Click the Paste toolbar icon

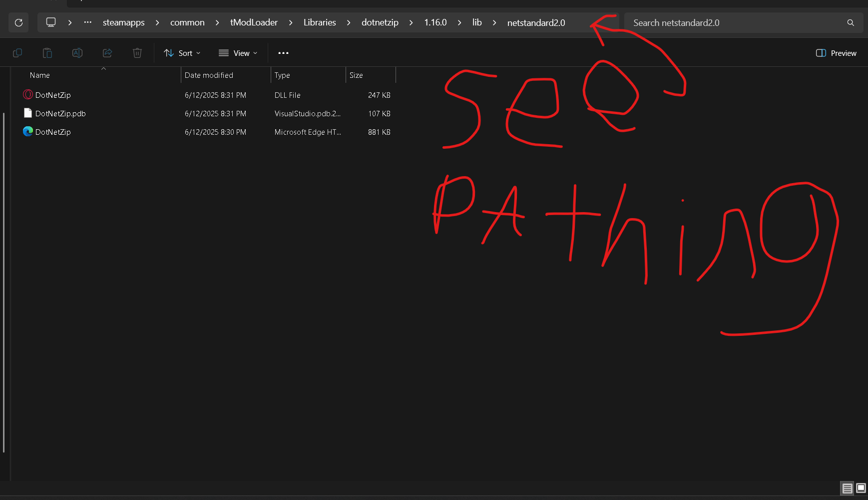point(47,53)
